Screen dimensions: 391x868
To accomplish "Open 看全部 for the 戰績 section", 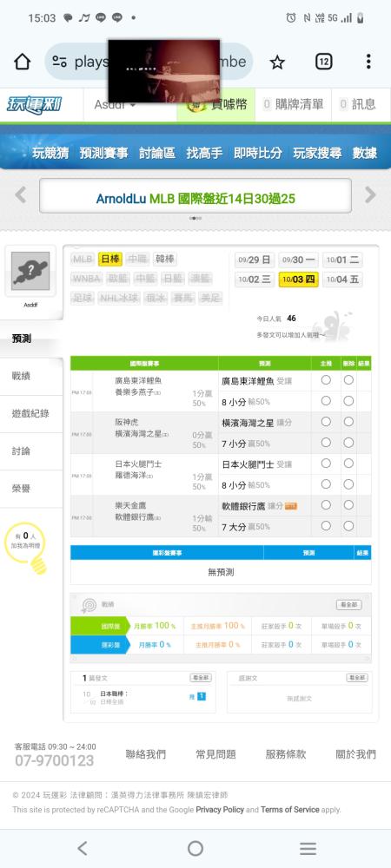I will (x=349, y=605).
